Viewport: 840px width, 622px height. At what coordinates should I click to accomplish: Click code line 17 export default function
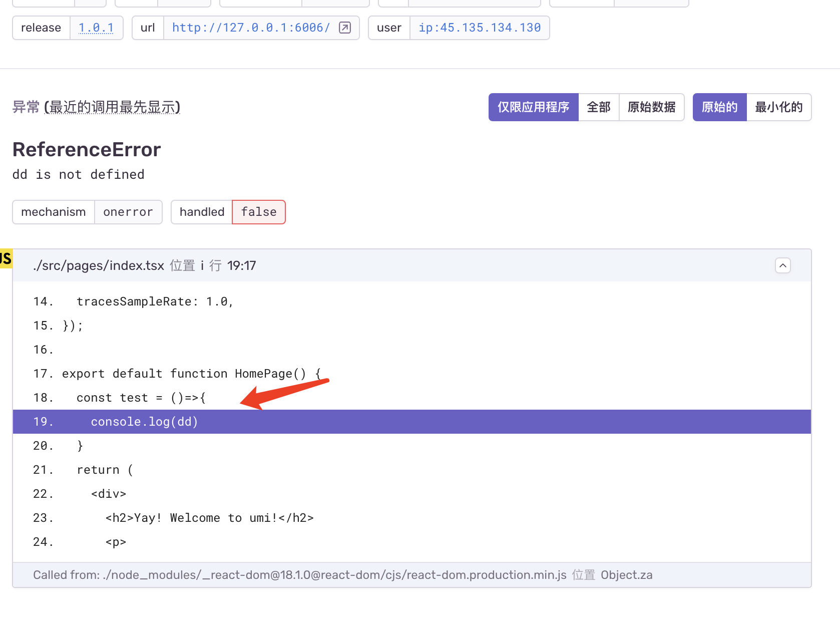[412, 374]
